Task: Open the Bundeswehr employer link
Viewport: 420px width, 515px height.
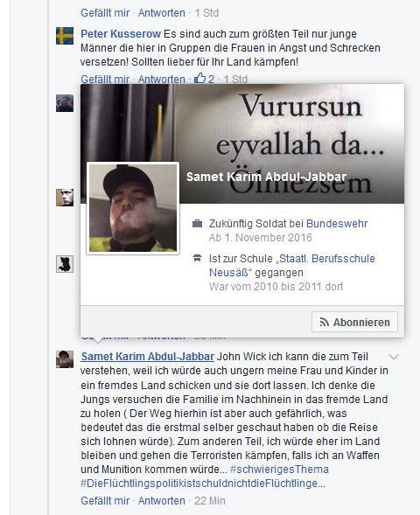Action: click(337, 223)
